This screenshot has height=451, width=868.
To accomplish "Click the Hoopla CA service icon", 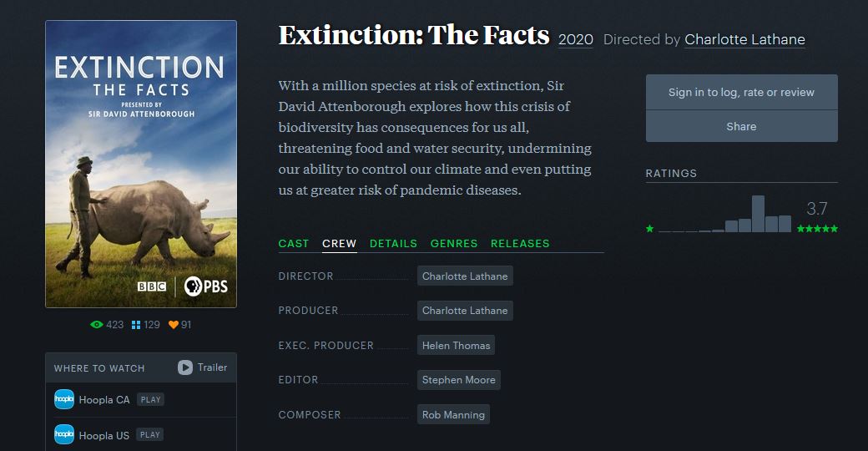I will (x=64, y=399).
